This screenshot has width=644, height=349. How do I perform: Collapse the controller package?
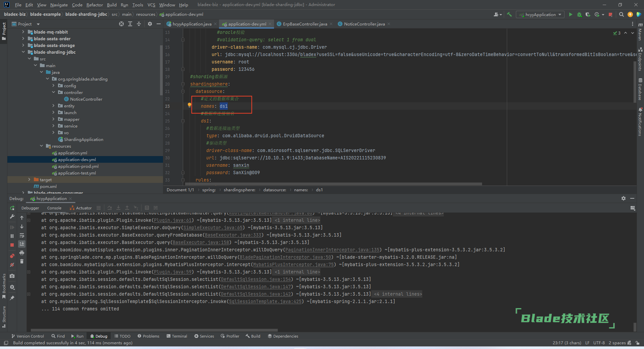[53, 92]
